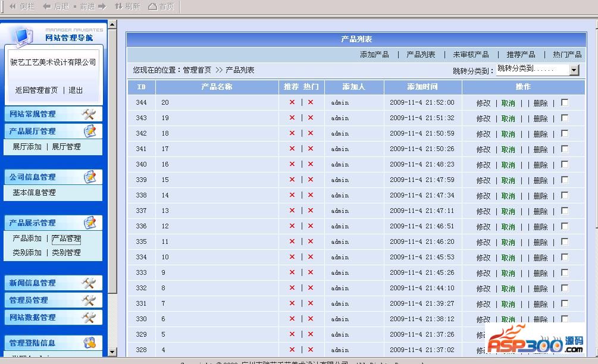
Task: Open 展厅添加 in the sidebar
Action: (27, 146)
